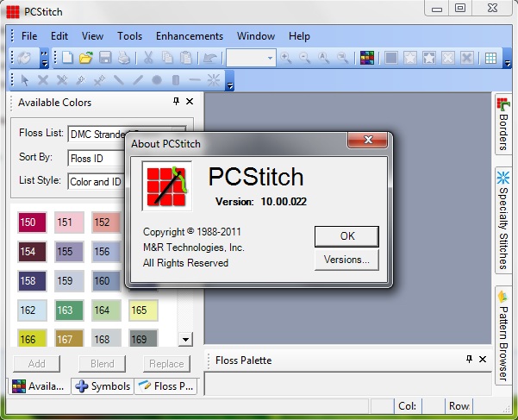Click the Zoom Out magnifier icon
The height and width of the screenshot is (420, 518).
(x=304, y=58)
